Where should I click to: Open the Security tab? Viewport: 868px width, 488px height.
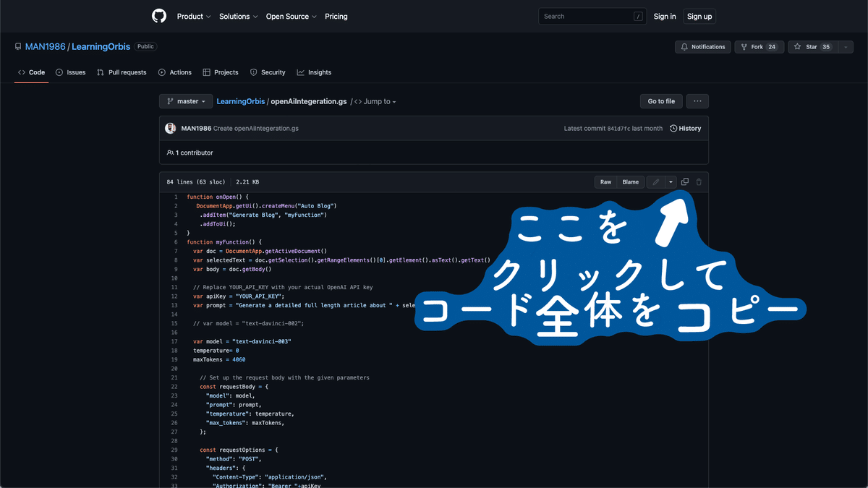(x=268, y=72)
